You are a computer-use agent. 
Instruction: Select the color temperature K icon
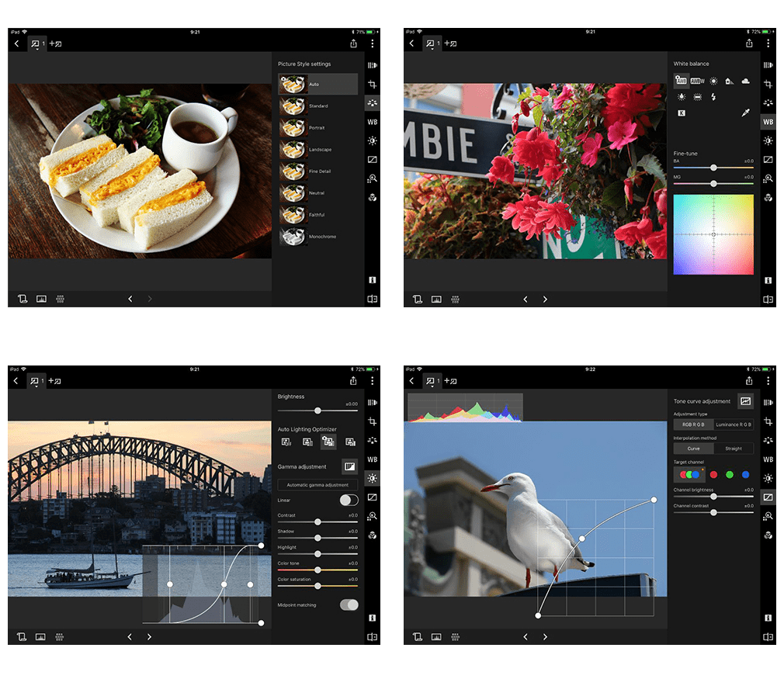coord(682,113)
